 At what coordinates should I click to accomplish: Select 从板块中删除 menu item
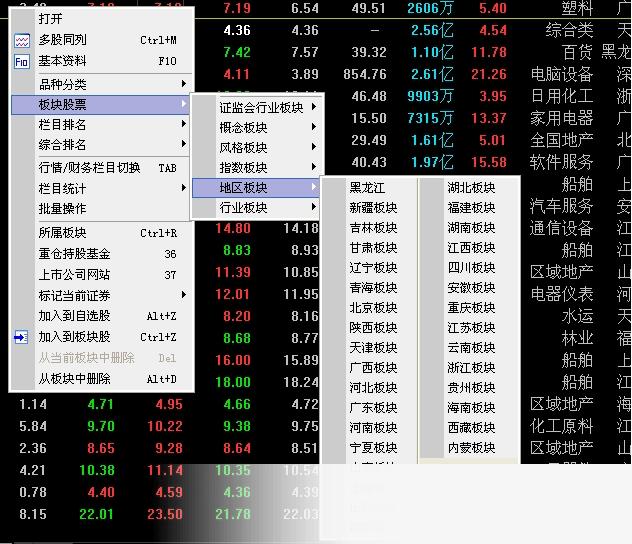point(103,379)
